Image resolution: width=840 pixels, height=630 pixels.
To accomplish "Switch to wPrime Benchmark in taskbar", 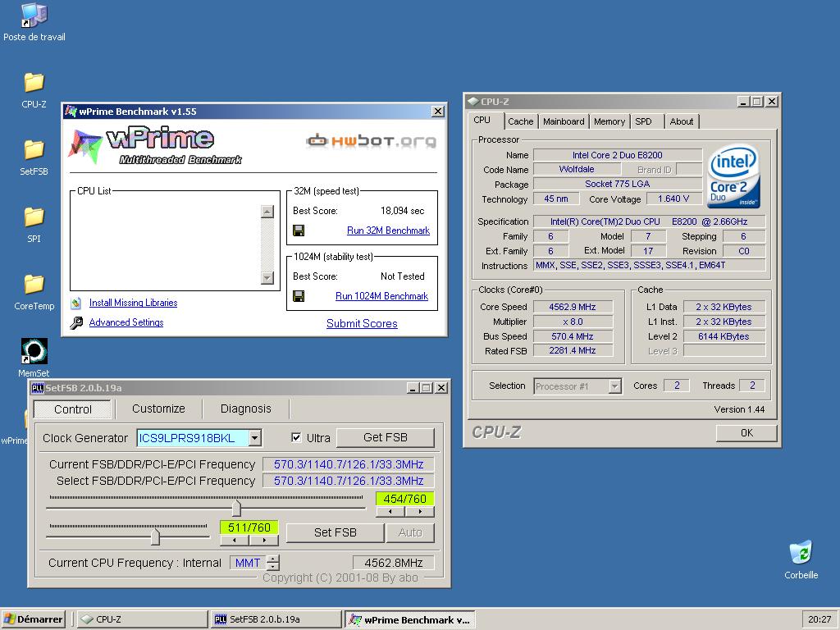I will (409, 620).
